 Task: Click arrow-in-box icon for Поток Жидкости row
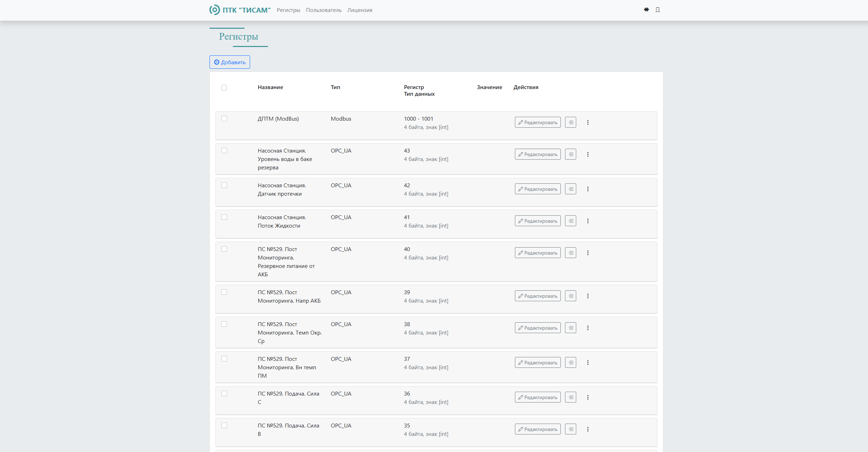571,221
